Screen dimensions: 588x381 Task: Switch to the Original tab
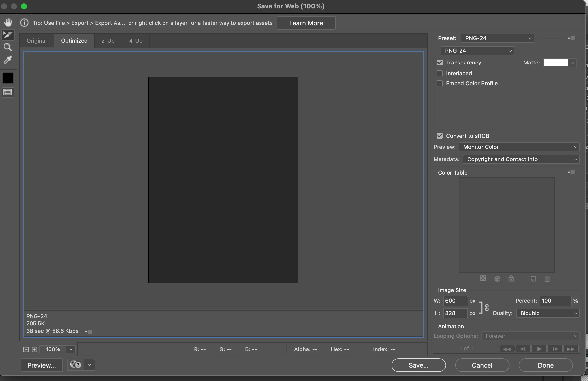36,41
